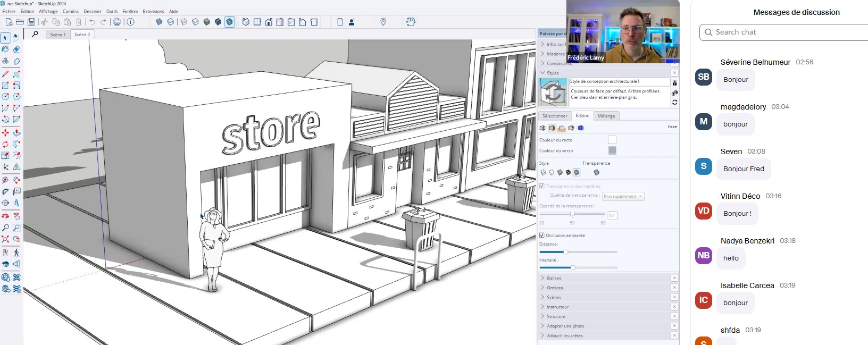868x345 pixels.
Task: Collapse the Styles panel section
Action: [553, 73]
